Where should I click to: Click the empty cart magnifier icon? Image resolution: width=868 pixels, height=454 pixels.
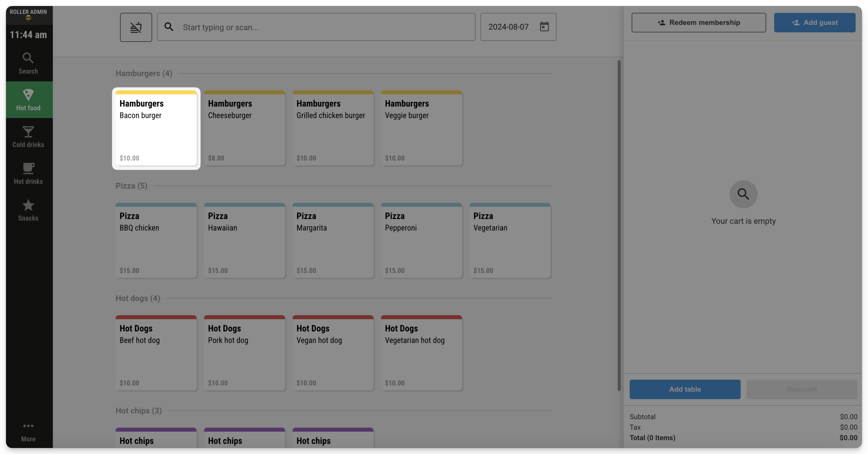coord(743,194)
